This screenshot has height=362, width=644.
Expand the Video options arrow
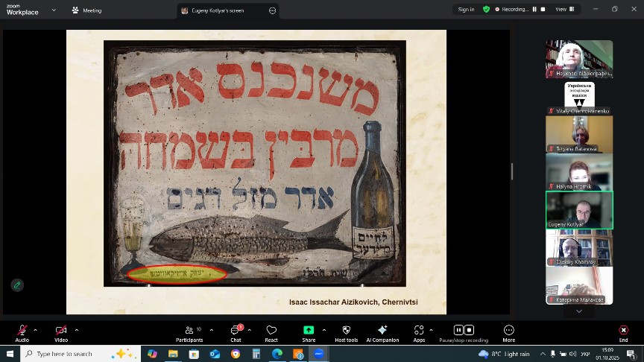76,329
